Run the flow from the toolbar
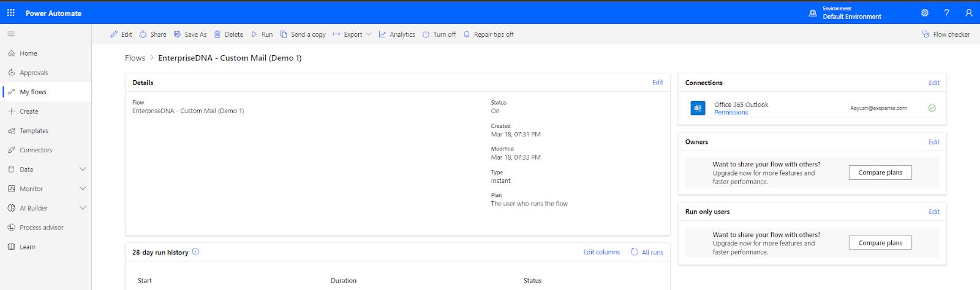The width and height of the screenshot is (980, 290). pos(262,34)
